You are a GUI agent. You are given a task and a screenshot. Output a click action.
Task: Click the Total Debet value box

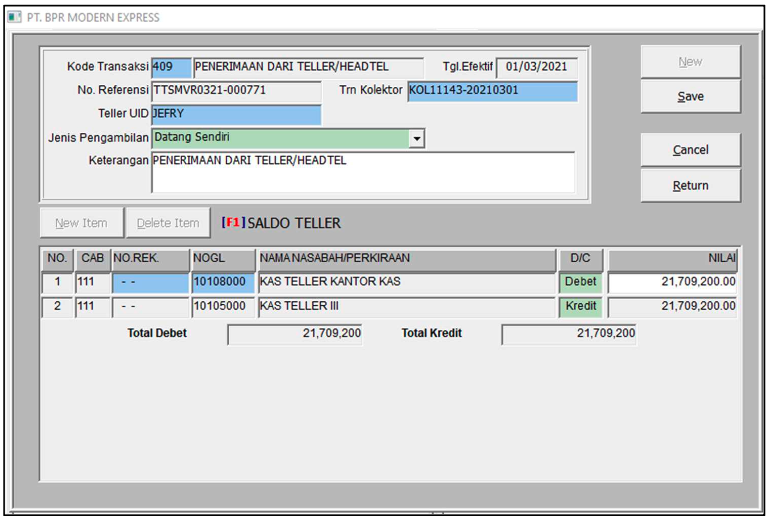coord(295,334)
